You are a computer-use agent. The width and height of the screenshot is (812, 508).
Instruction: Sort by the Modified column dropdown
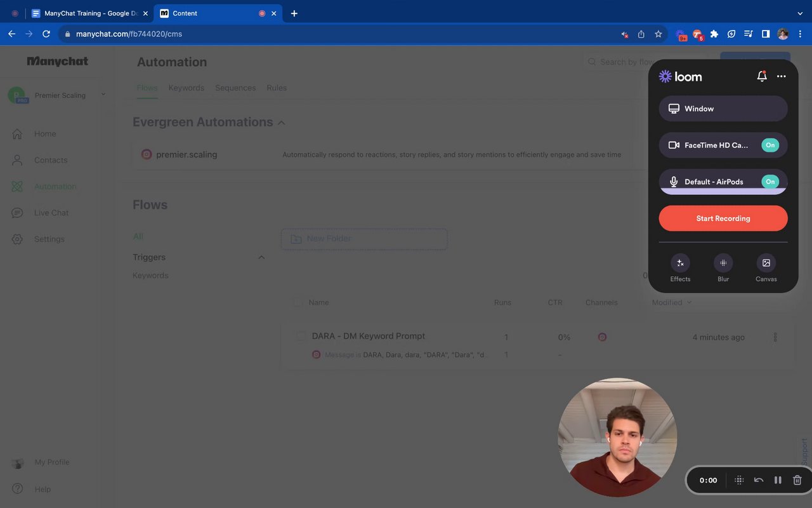[672, 302]
